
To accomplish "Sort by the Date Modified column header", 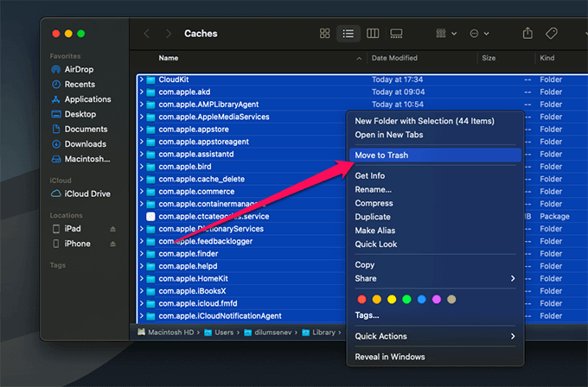I will click(x=394, y=58).
